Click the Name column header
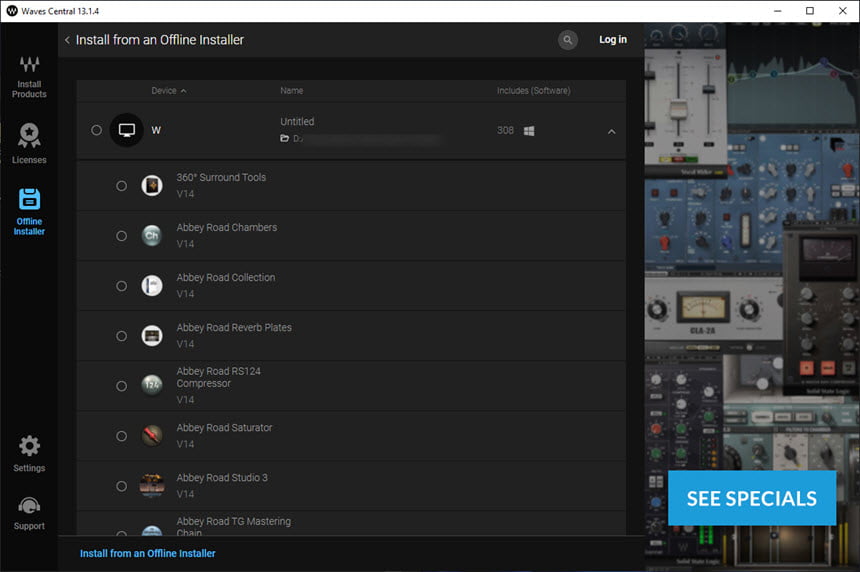Image resolution: width=860 pixels, height=572 pixels. [292, 90]
